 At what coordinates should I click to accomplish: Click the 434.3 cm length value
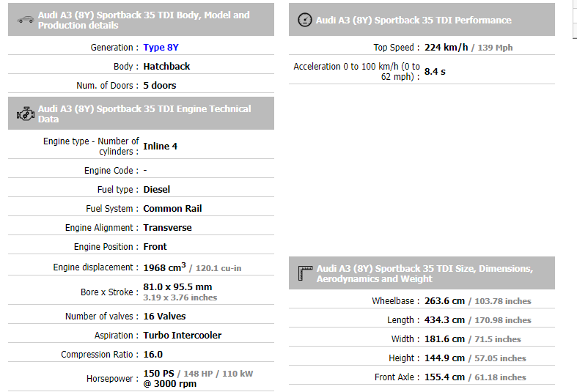(x=444, y=320)
